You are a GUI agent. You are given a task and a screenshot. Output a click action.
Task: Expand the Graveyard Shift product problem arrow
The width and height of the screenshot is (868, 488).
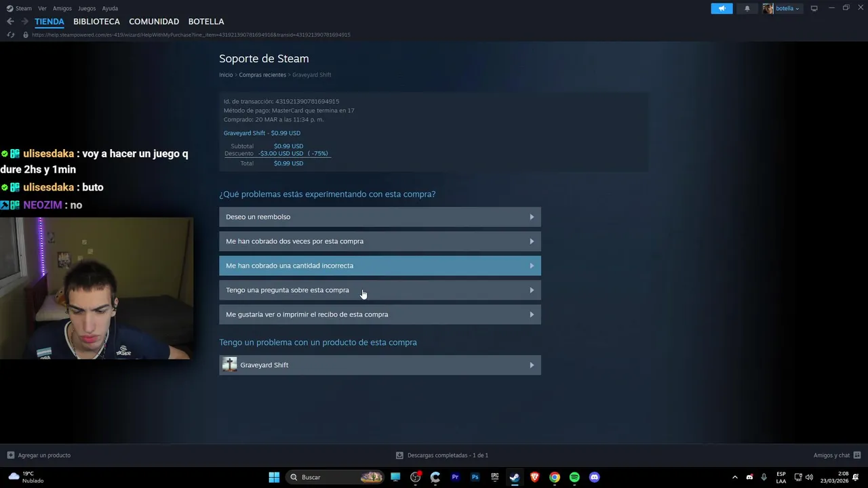tap(532, 365)
